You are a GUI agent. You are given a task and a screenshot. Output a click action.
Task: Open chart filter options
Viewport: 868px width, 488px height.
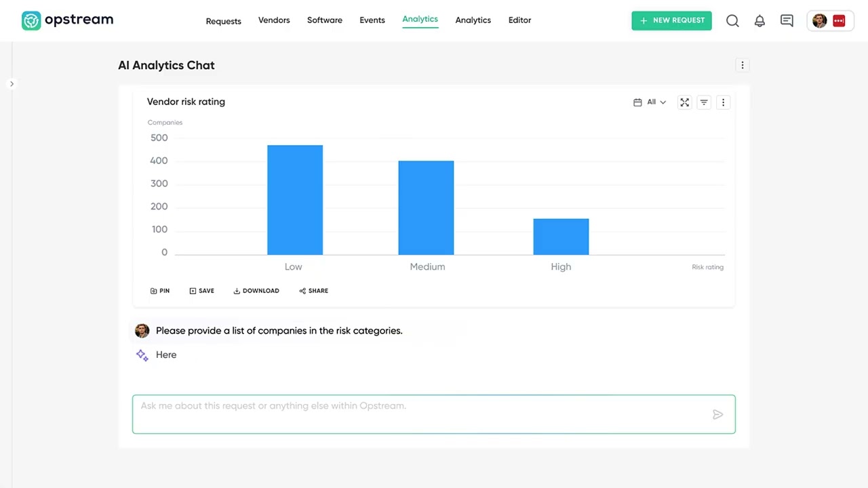pyautogui.click(x=704, y=102)
